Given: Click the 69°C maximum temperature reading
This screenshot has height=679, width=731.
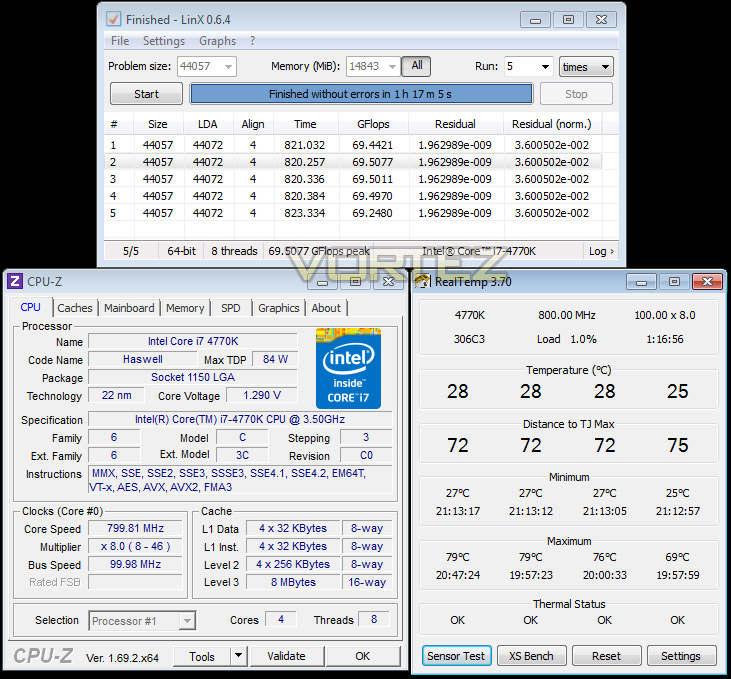Looking at the screenshot, I should tap(677, 557).
